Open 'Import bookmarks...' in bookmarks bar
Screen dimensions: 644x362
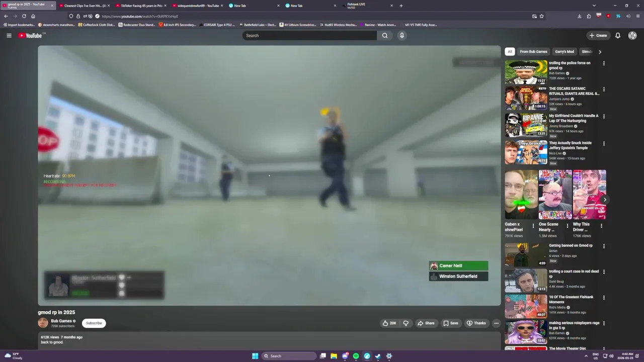click(19, 25)
